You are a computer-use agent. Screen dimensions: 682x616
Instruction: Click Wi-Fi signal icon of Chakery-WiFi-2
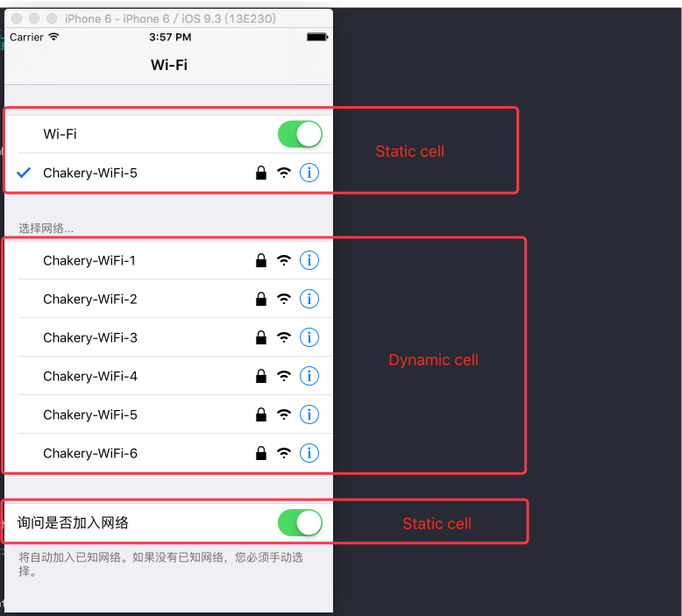284,299
